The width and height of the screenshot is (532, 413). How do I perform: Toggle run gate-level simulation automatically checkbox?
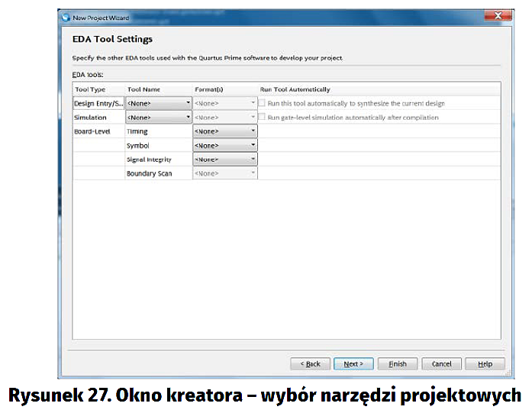263,118
